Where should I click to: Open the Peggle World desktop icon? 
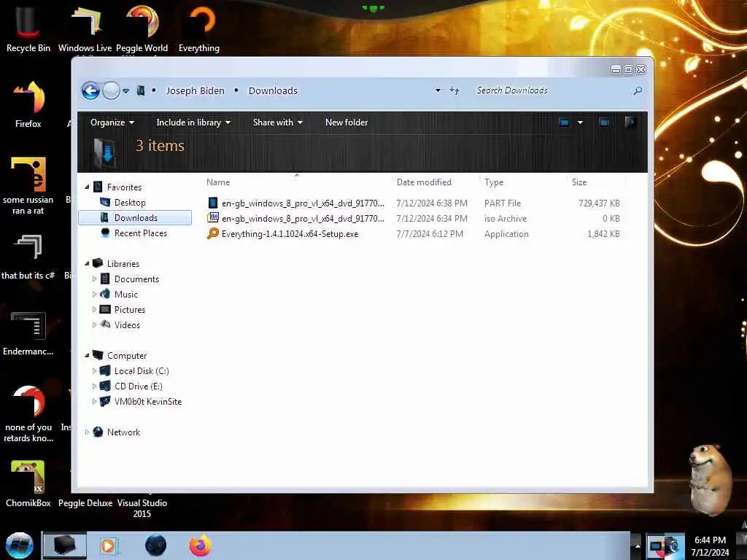click(142, 28)
